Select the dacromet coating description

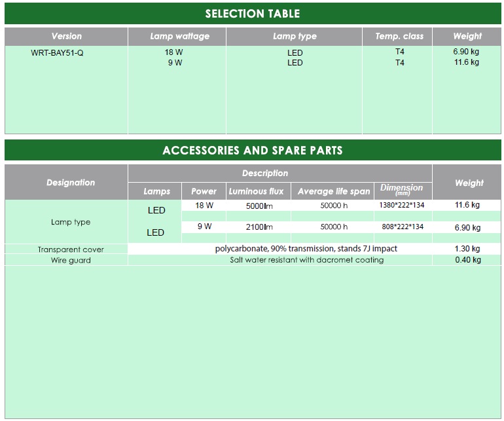tap(307, 260)
